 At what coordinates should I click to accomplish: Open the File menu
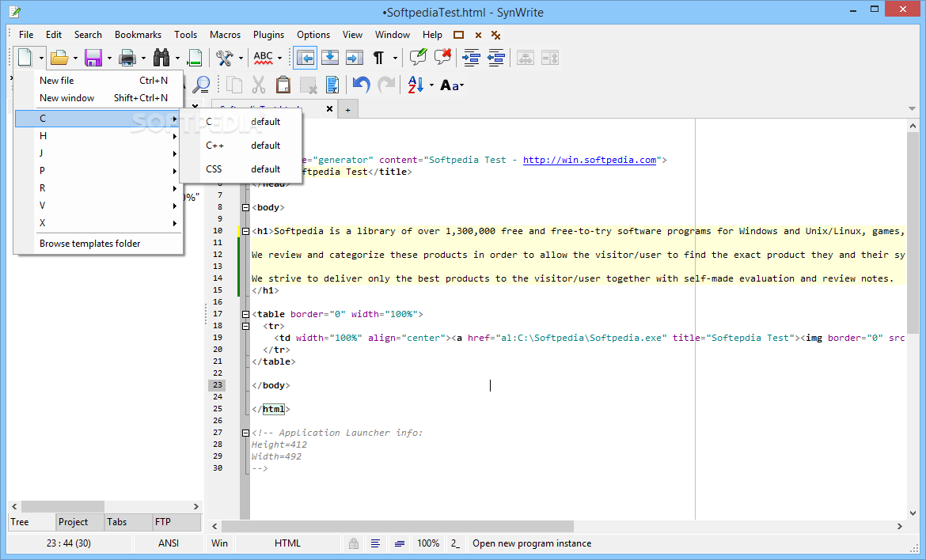[x=26, y=35]
